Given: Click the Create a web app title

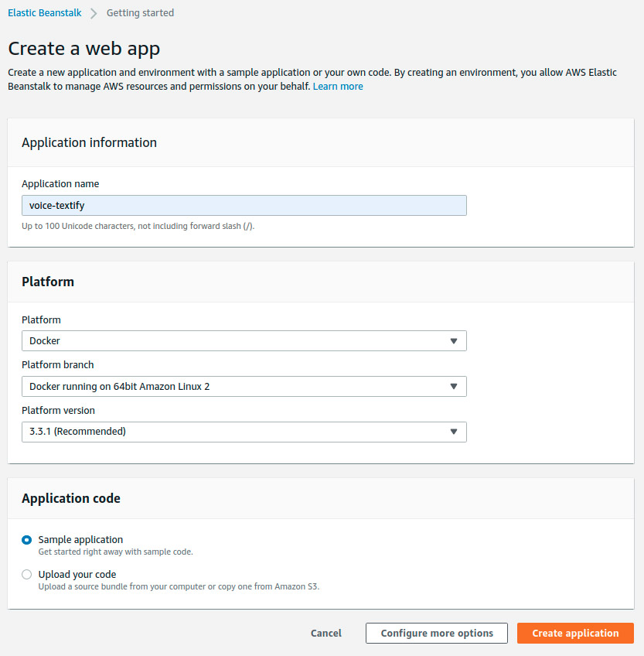Looking at the screenshot, I should point(83,49).
